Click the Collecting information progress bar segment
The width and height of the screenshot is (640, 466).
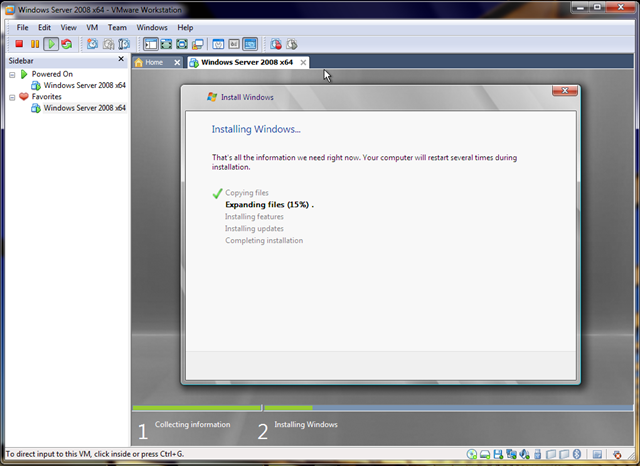[x=197, y=408]
